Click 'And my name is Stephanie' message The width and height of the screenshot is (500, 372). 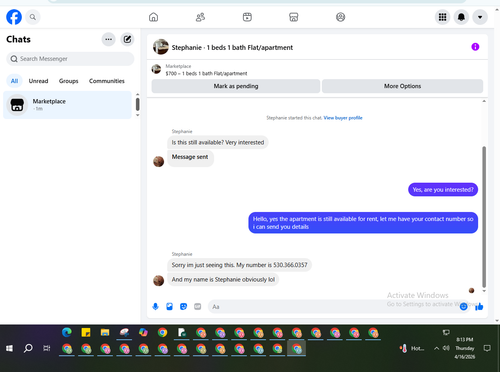[x=223, y=279]
